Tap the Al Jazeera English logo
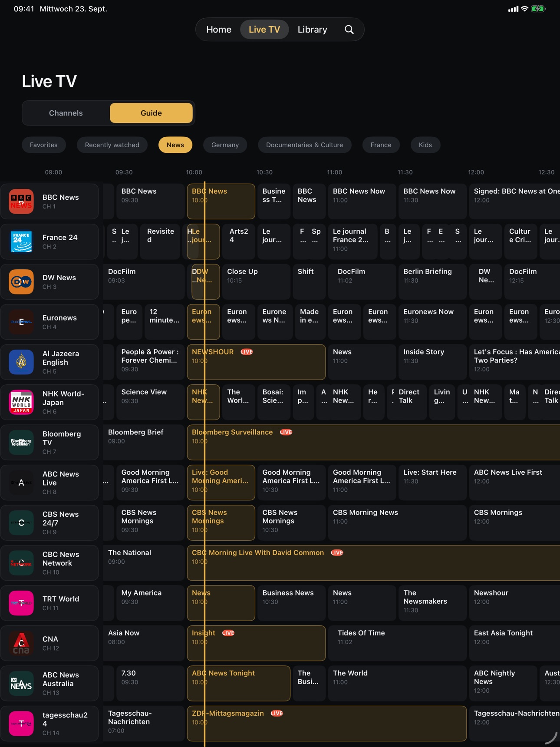Image resolution: width=560 pixels, height=747 pixels. coord(21,362)
